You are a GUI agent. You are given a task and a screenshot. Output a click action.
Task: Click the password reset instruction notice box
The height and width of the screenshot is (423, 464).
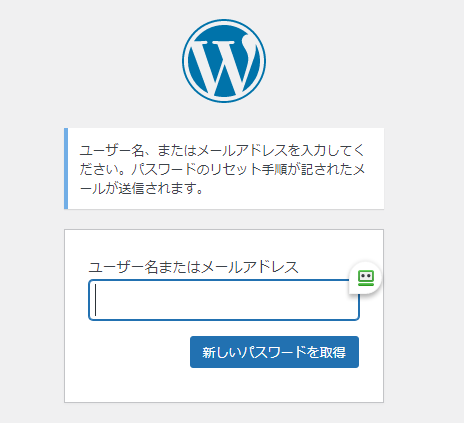[224, 169]
